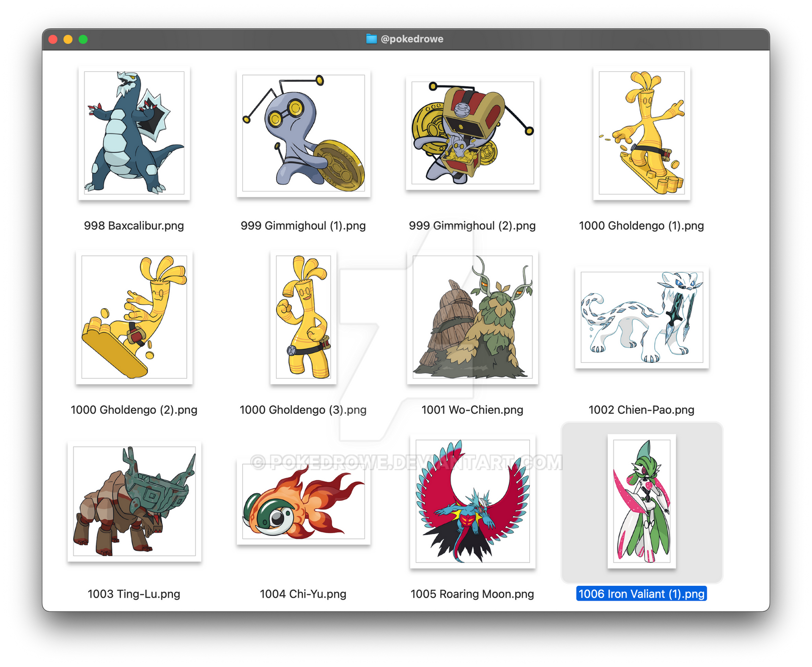The image size is (812, 667).
Task: Select the 1001 Wo-Chien thumbnail
Action: click(472, 317)
